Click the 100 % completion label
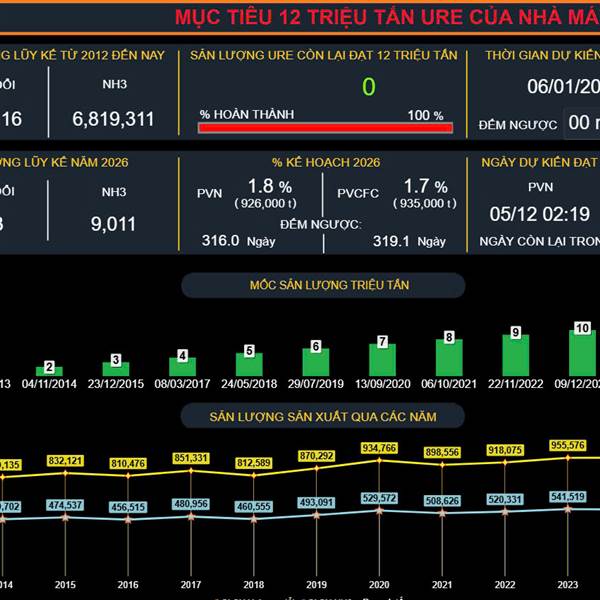Image resolution: width=600 pixels, height=600 pixels. click(x=426, y=115)
